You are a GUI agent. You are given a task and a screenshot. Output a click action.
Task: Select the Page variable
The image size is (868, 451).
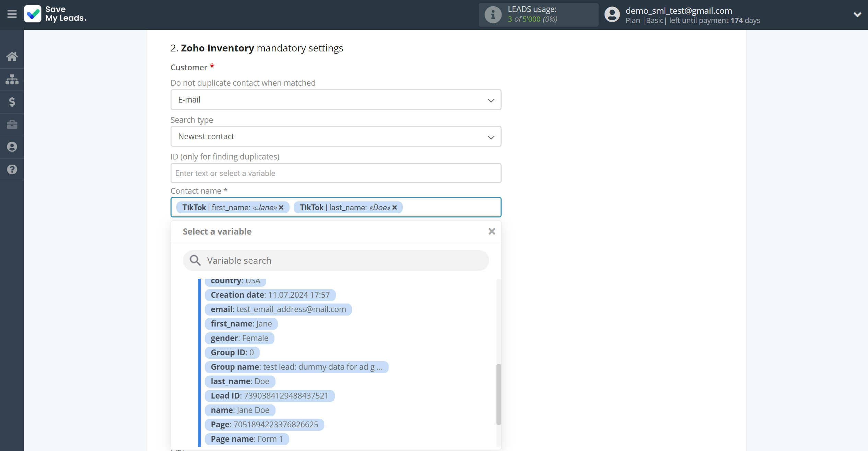click(264, 425)
